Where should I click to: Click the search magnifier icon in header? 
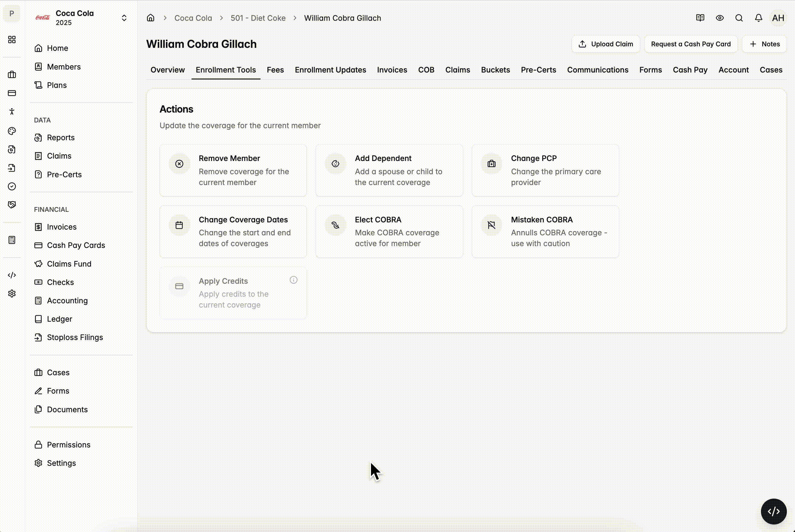click(x=739, y=18)
